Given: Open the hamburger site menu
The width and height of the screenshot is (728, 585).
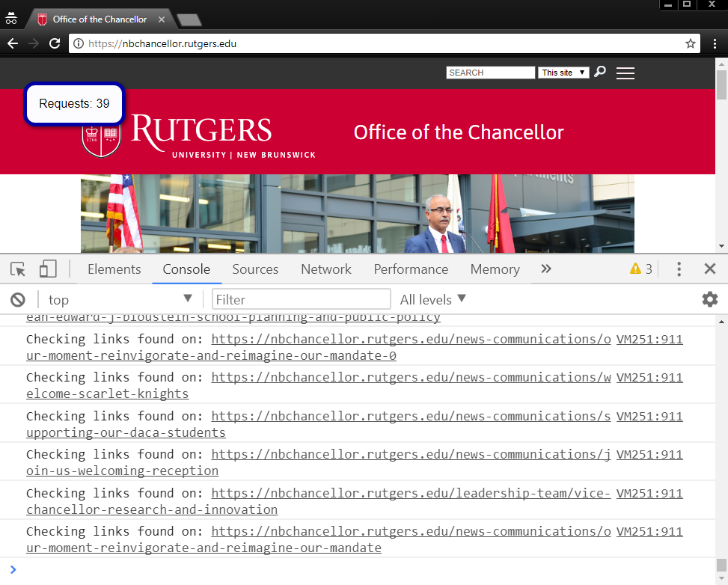Looking at the screenshot, I should tap(625, 73).
